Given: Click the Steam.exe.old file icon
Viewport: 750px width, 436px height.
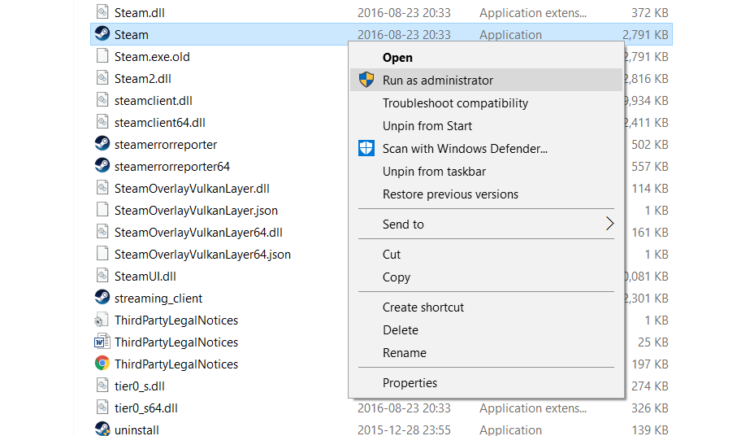Looking at the screenshot, I should 102,56.
